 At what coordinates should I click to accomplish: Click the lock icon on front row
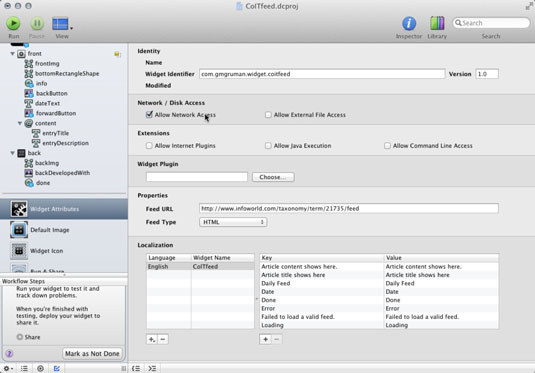pyautogui.click(x=117, y=54)
